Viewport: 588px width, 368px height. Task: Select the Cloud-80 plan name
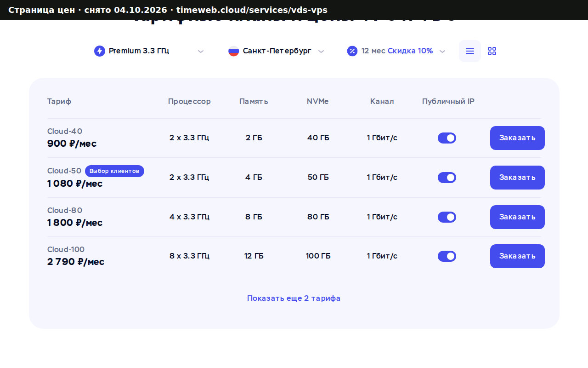click(65, 211)
